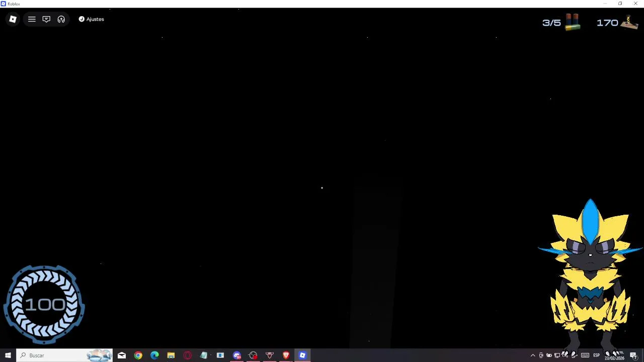Open the chat bubble icon
Image resolution: width=644 pixels, height=362 pixels.
[x=46, y=19]
